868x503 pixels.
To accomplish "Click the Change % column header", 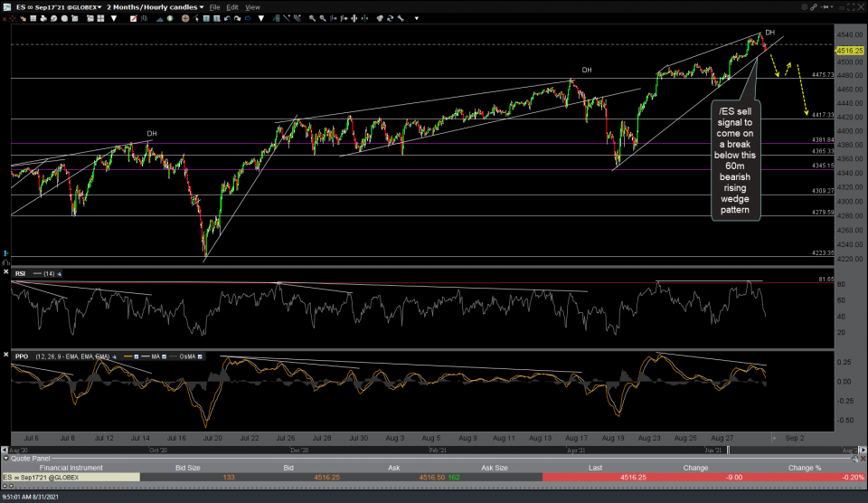I will point(805,468).
